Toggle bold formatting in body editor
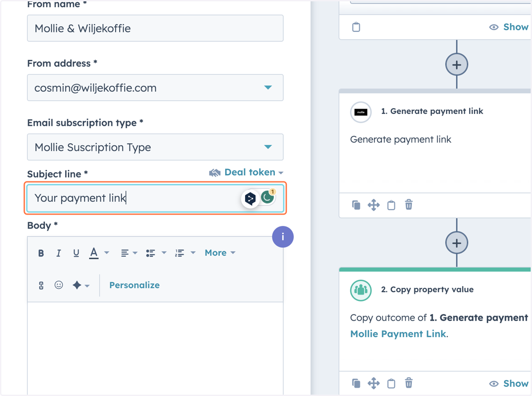Viewport: 532px width, 396px height. pyautogui.click(x=41, y=253)
